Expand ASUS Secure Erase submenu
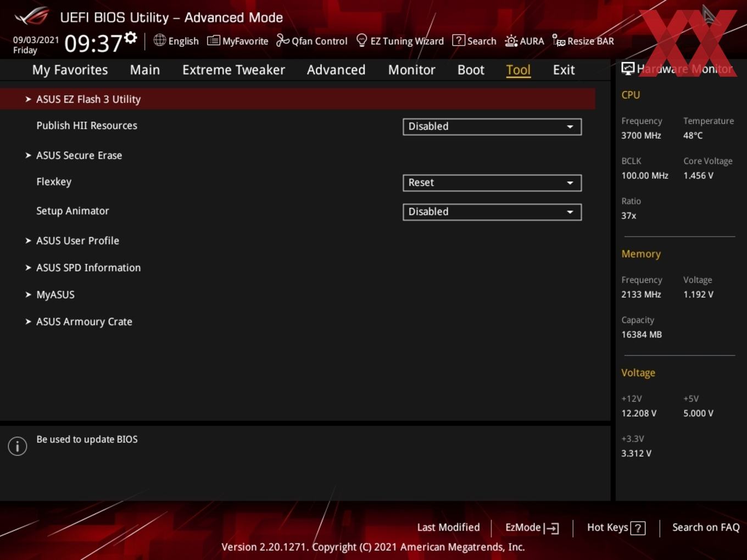This screenshot has width=747, height=560. coord(79,155)
